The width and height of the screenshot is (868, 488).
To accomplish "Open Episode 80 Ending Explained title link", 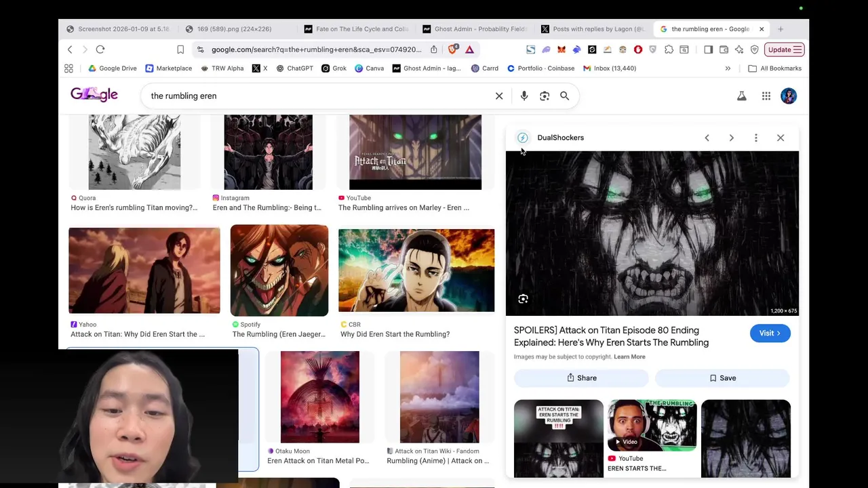I will click(x=611, y=336).
